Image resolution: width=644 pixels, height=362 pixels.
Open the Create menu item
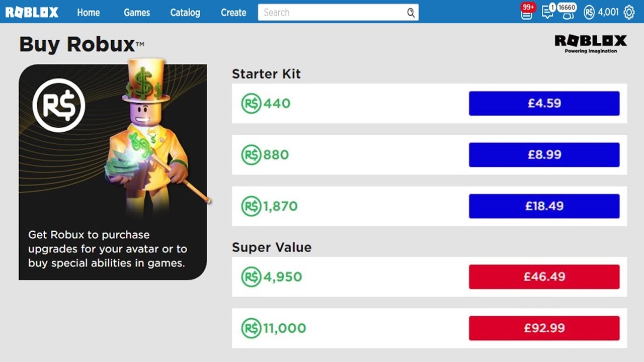[233, 13]
